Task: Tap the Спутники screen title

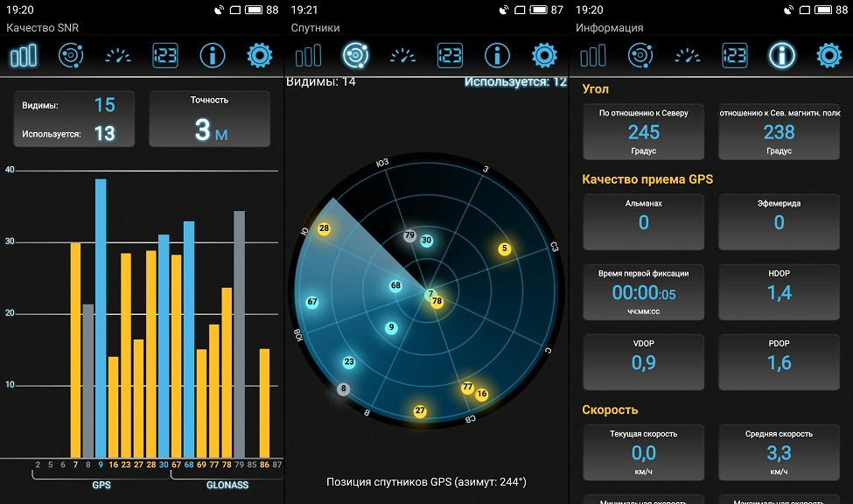Action: (x=316, y=28)
